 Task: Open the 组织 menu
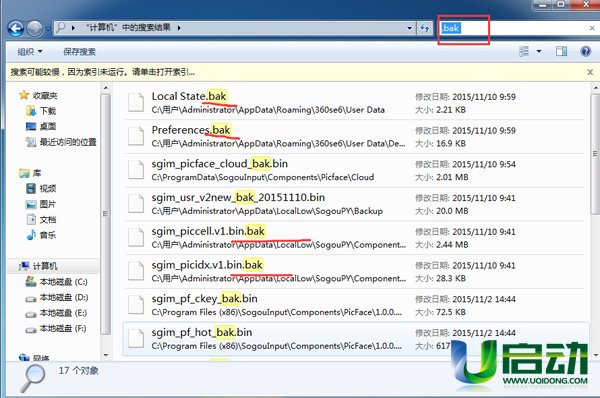click(x=30, y=51)
